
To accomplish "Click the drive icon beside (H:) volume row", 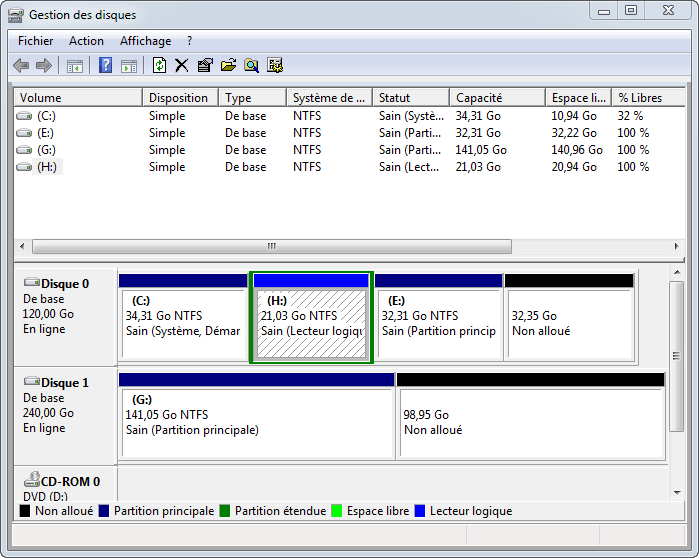I will [24, 167].
